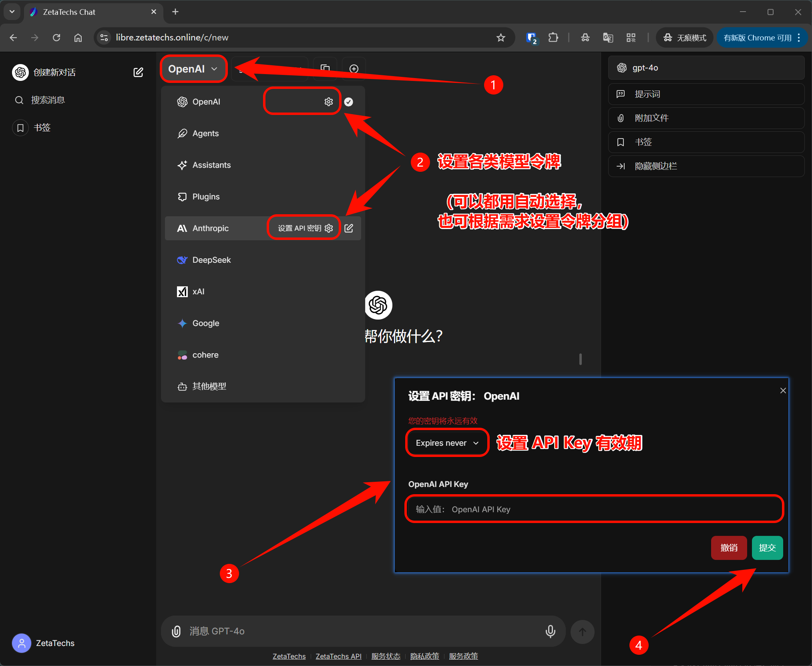Click the site info icon in address bar
The image size is (812, 666).
(x=104, y=38)
